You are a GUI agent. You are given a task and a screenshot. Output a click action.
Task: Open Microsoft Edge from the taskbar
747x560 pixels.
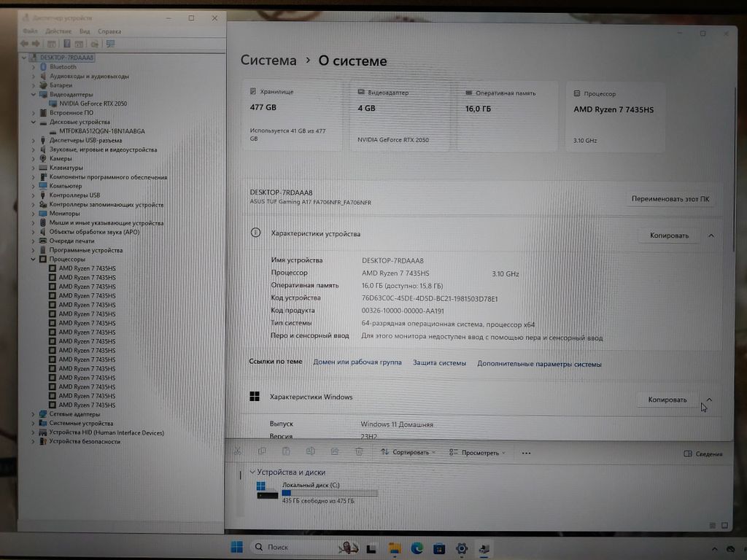417,548
